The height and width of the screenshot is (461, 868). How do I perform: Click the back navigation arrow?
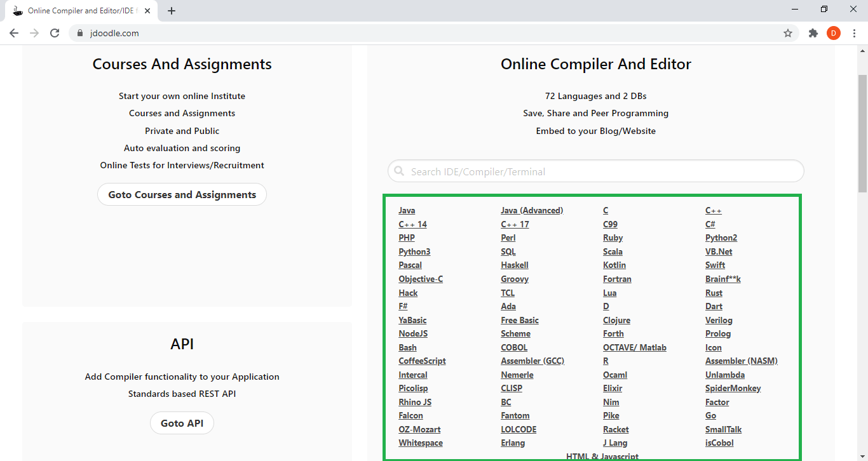coord(14,33)
